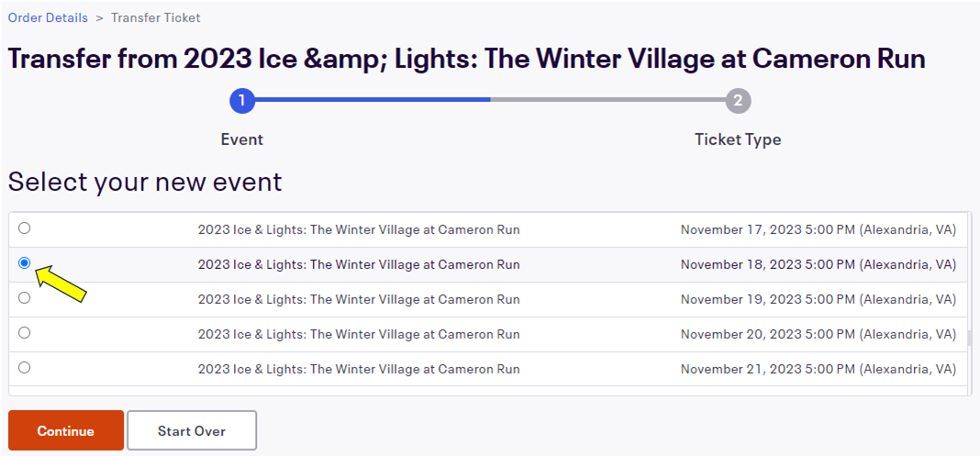Click the Transfer Ticket breadcrumb text
This screenshot has width=980, height=456.
[156, 17]
